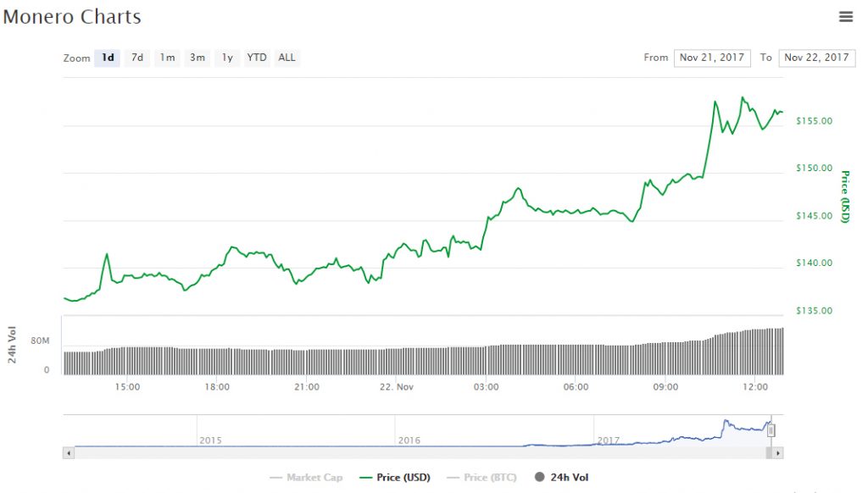Viewport: 868px width, 493px height.
Task: Switch zoom to 7d range
Action: [x=136, y=58]
